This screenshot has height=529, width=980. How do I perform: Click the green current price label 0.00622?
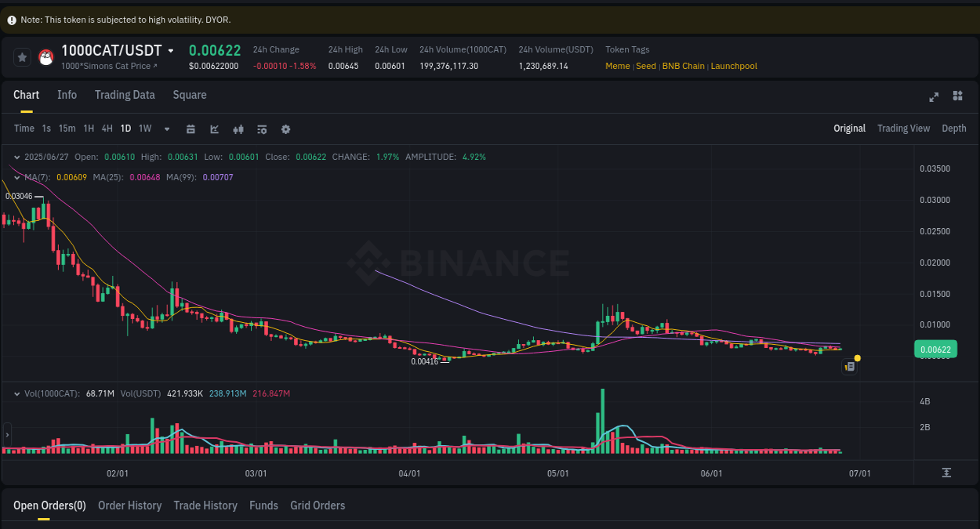click(x=936, y=349)
